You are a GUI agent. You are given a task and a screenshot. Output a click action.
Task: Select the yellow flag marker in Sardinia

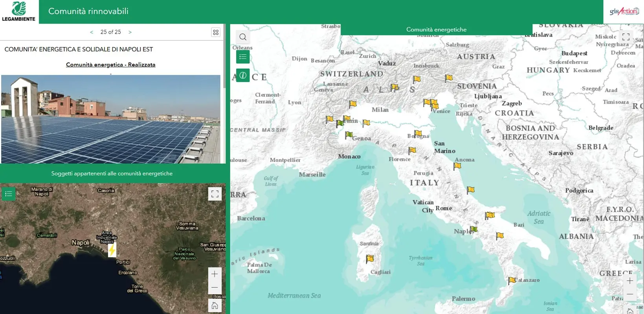coord(370,259)
